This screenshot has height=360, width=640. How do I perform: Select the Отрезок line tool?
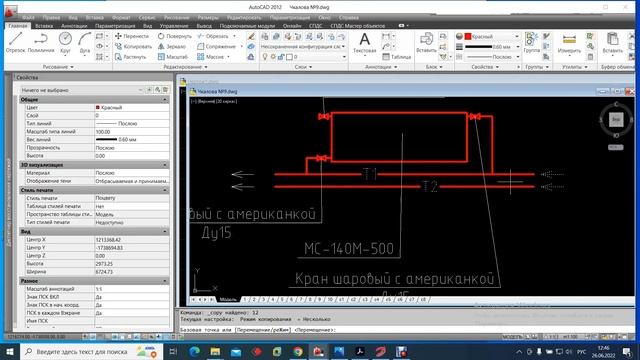16,42
